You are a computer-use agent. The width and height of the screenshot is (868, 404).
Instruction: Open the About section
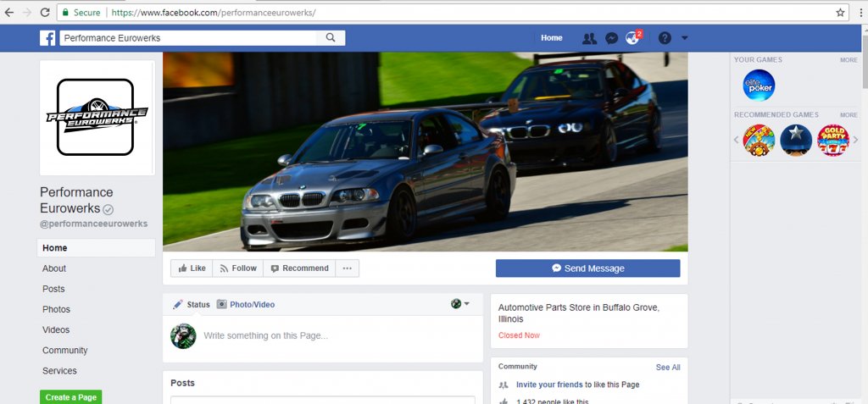(x=54, y=268)
